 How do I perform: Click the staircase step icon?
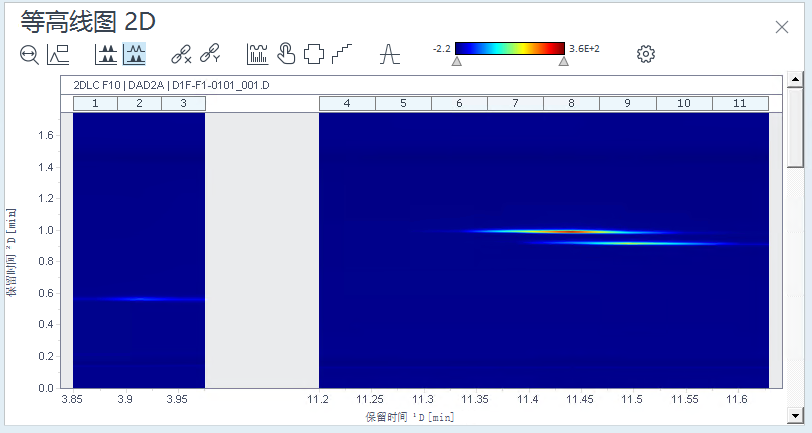pos(342,54)
